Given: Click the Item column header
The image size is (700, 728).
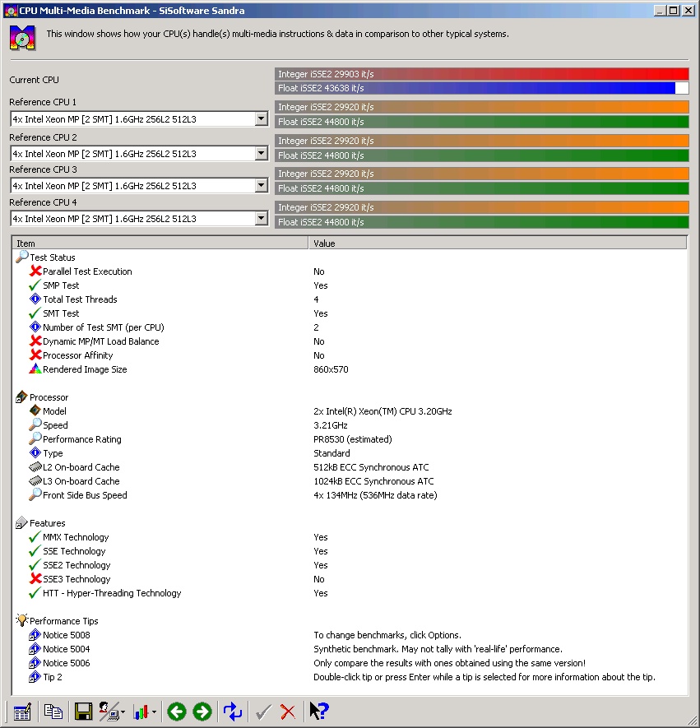Looking at the screenshot, I should click(160, 243).
